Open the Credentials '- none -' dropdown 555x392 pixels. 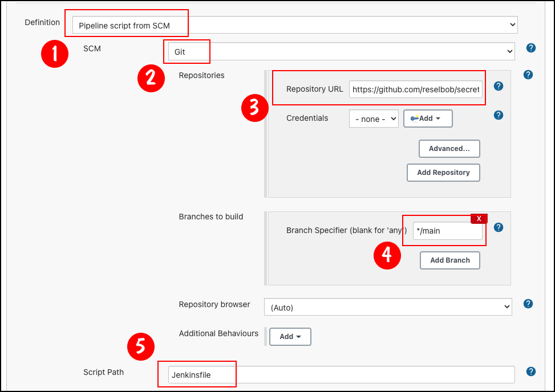coord(374,119)
